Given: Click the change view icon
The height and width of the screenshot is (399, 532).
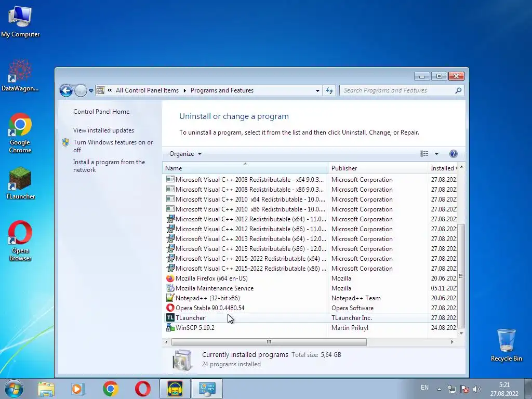Looking at the screenshot, I should (424, 154).
